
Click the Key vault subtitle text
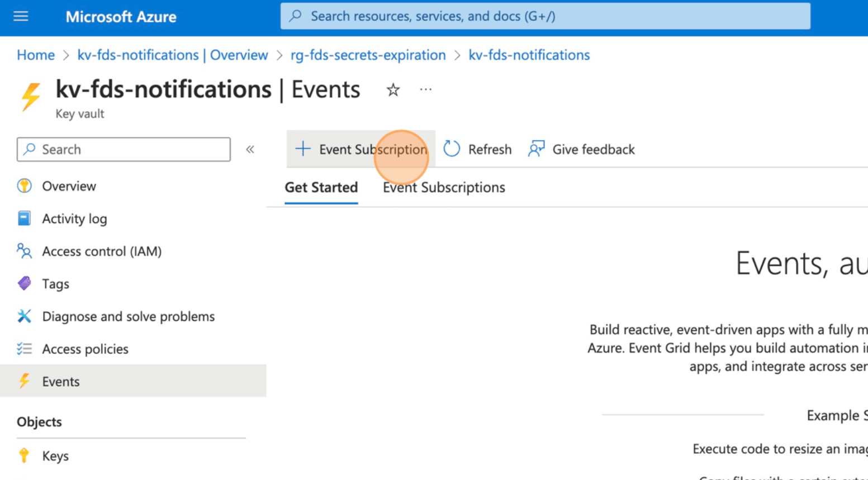80,114
